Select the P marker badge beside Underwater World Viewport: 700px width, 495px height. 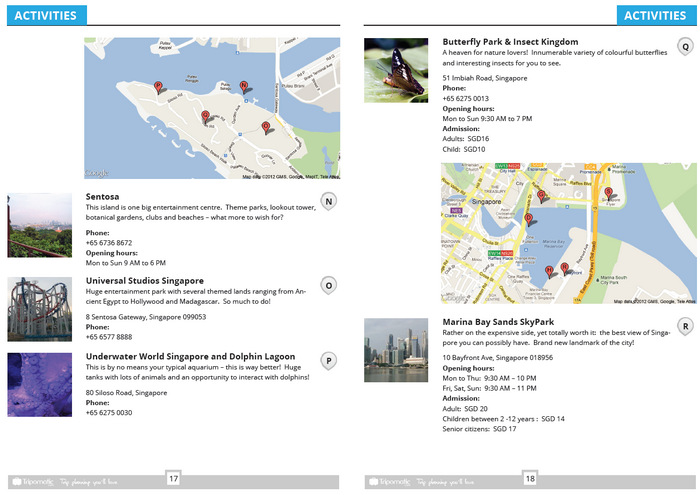click(x=328, y=360)
